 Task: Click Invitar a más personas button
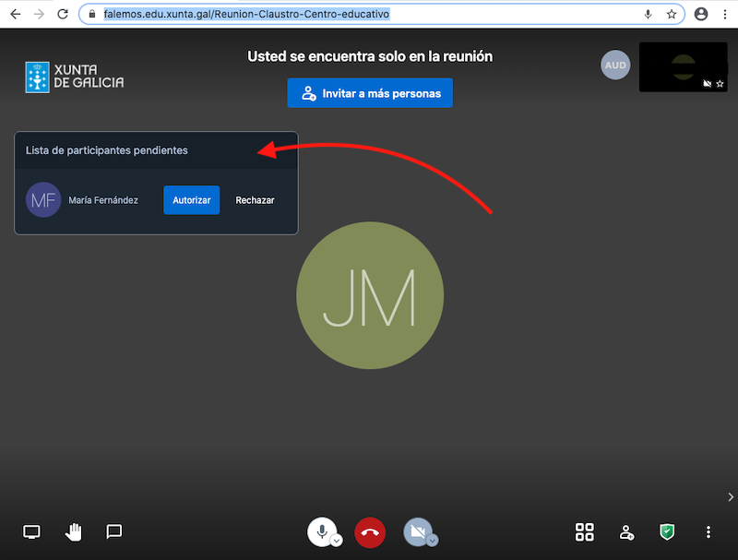pyautogui.click(x=370, y=93)
